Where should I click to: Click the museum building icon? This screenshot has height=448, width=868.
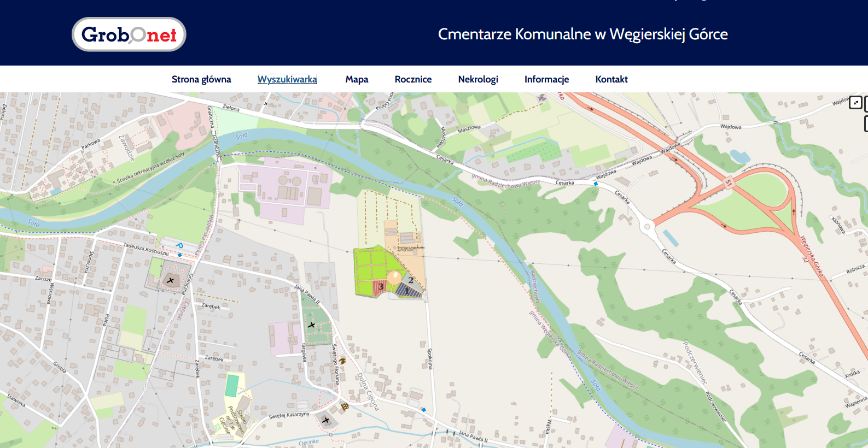tap(345, 406)
